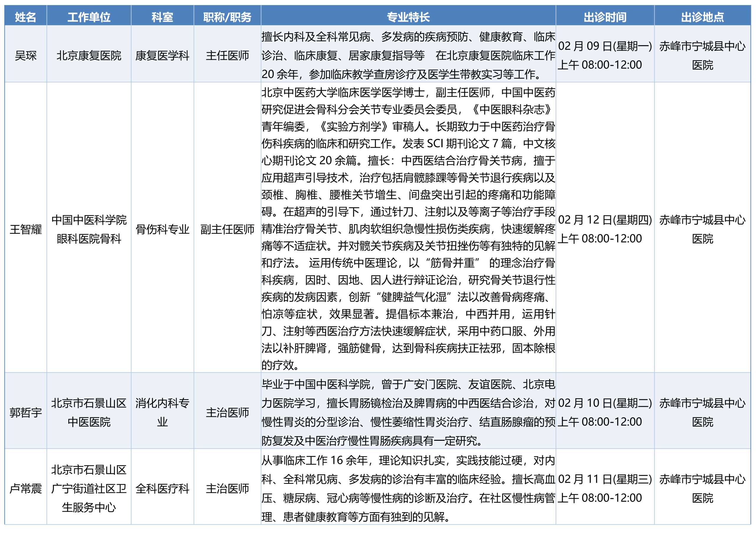Select the 专业特长 header cell
756x534 pixels.
[x=408, y=17]
